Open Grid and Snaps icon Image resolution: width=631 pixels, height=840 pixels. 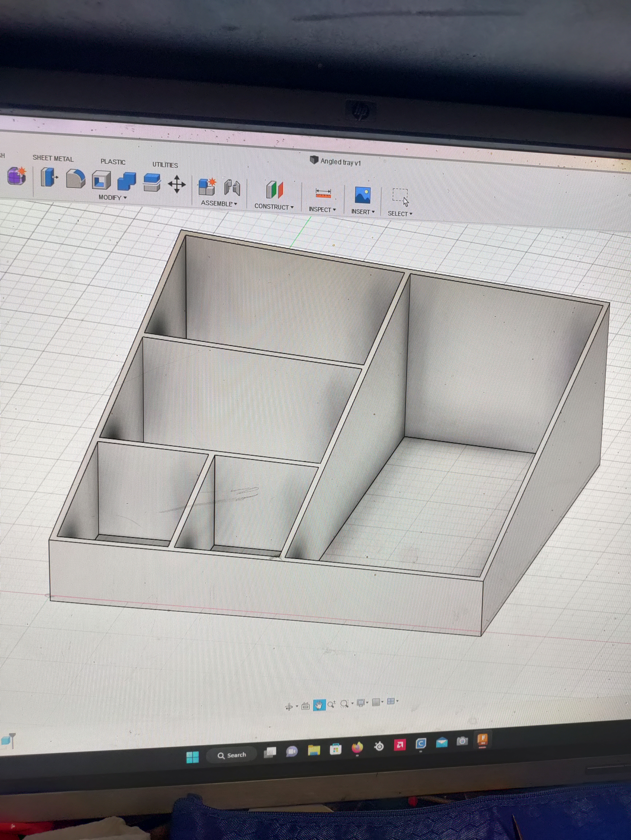point(376,702)
